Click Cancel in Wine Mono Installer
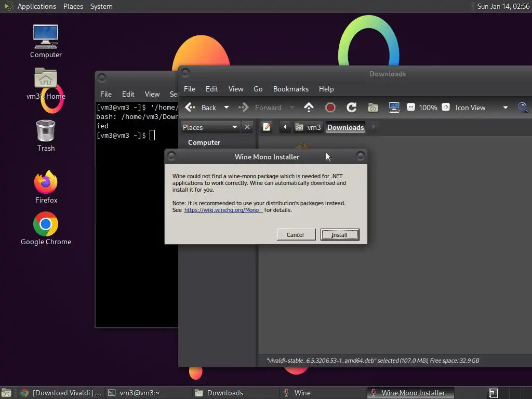Viewport: 532px width, 399px height. click(296, 235)
